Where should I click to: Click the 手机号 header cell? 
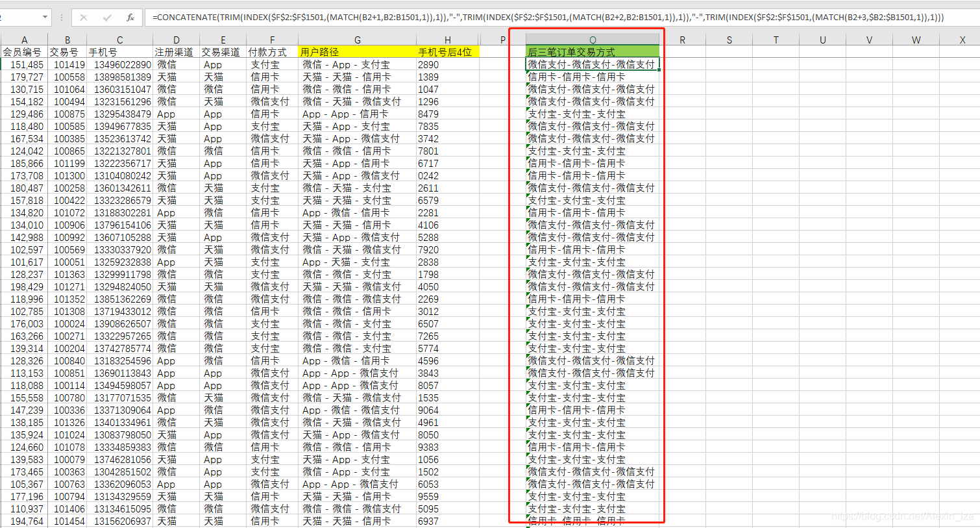(120, 52)
